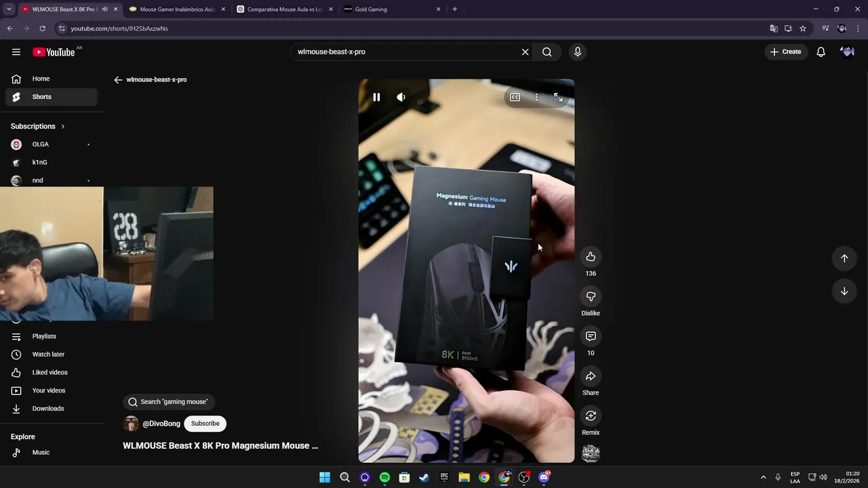The image size is (868, 488).
Task: Bookmark this page with the star
Action: (803, 28)
